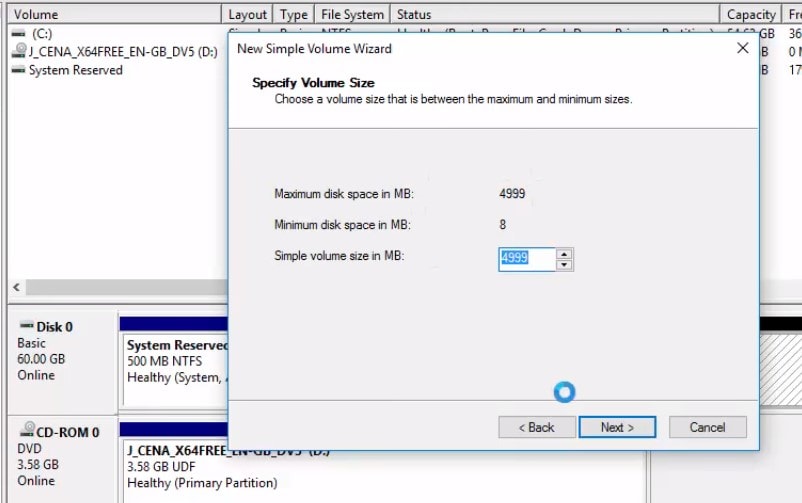The image size is (802, 503).
Task: Click the CD-ROM 0 drive icon
Action: (26, 432)
